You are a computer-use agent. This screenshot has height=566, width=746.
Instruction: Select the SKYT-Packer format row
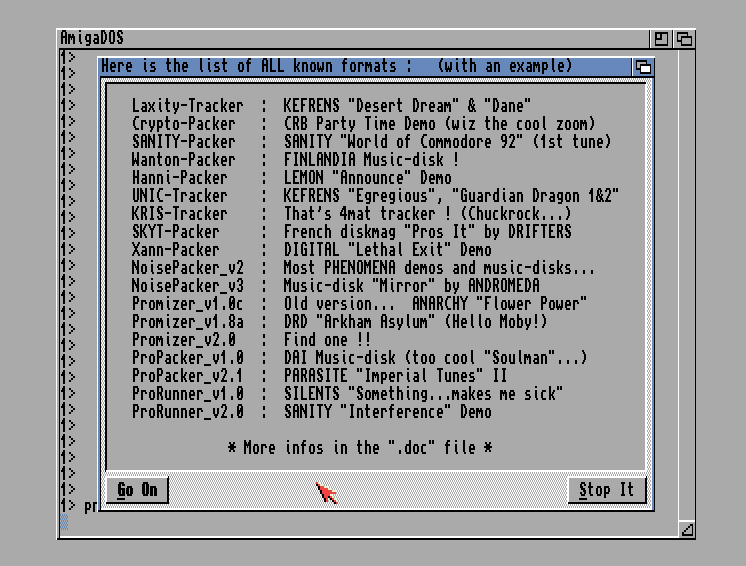click(352, 232)
